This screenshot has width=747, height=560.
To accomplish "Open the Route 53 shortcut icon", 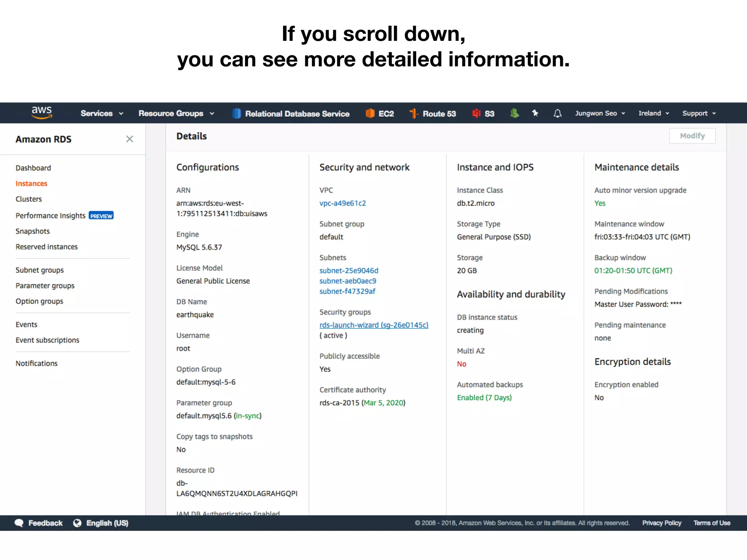I will tap(414, 113).
